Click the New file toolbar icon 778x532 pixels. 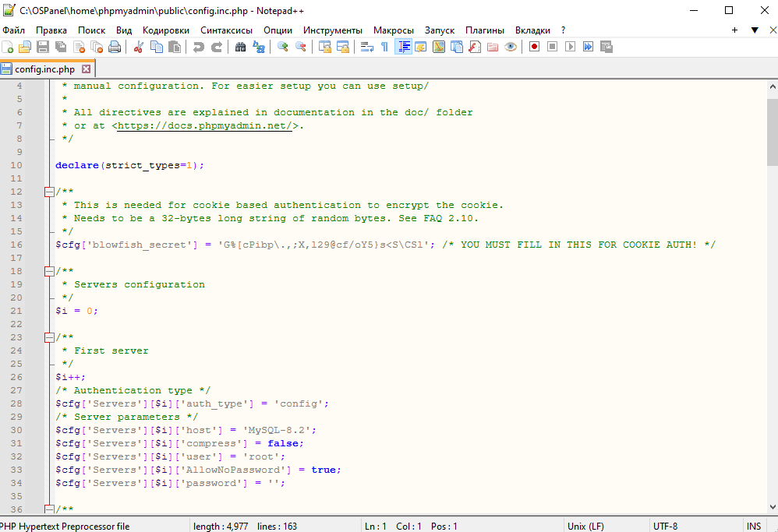tap(8, 47)
